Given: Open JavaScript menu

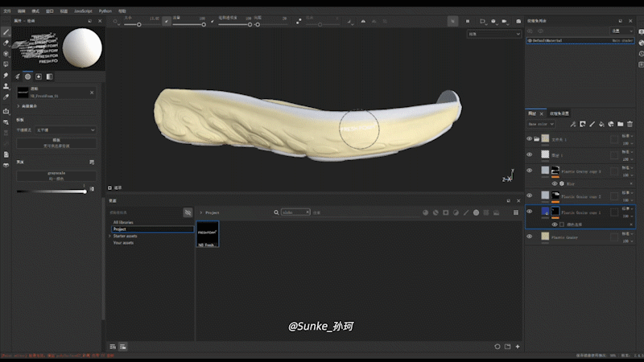Looking at the screenshot, I should (83, 11).
